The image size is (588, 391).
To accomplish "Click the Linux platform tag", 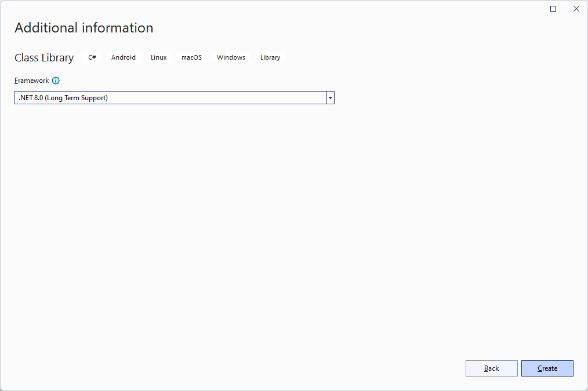I will point(158,57).
